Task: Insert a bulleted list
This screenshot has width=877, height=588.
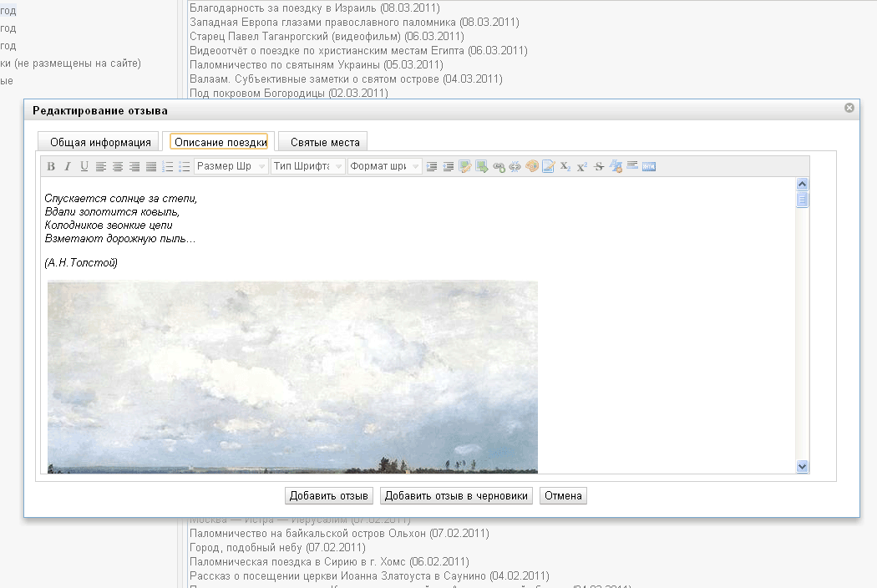Action: (185, 167)
